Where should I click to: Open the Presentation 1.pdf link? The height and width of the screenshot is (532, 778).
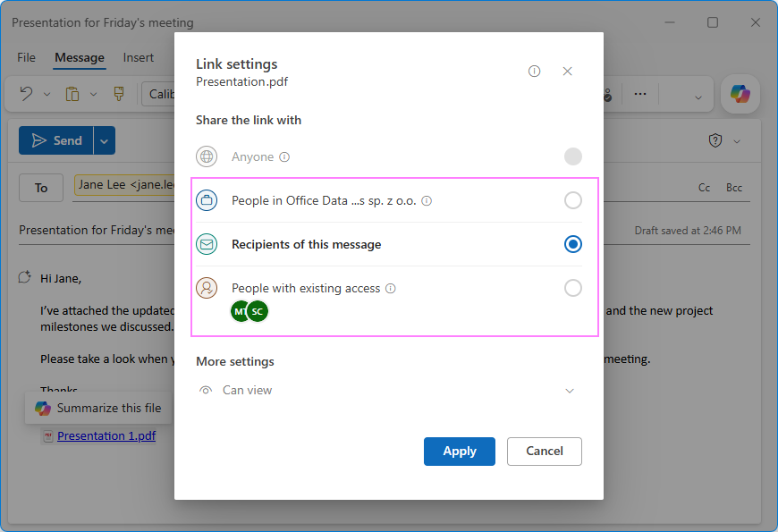click(x=106, y=435)
